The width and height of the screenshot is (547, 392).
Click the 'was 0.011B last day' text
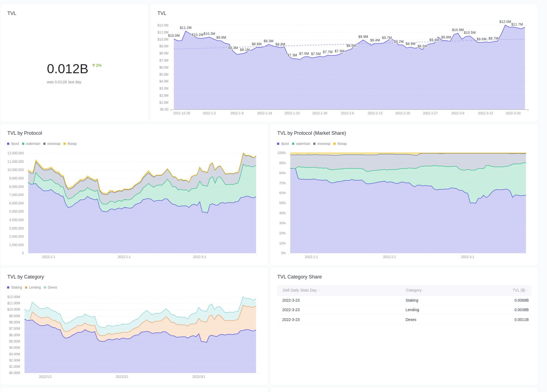(x=64, y=82)
